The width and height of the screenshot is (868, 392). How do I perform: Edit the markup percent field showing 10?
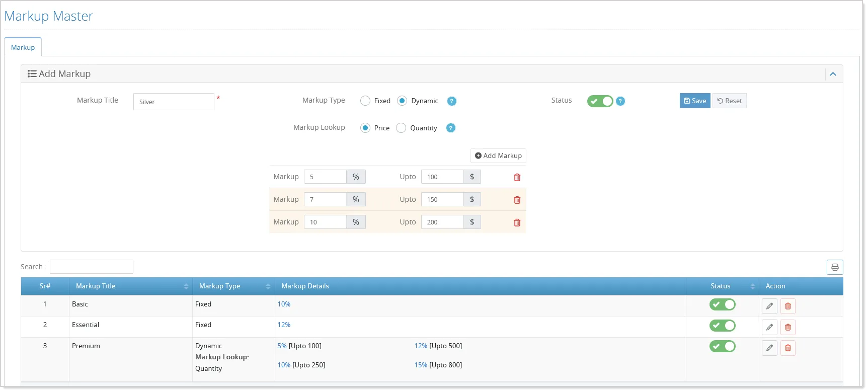(x=325, y=222)
